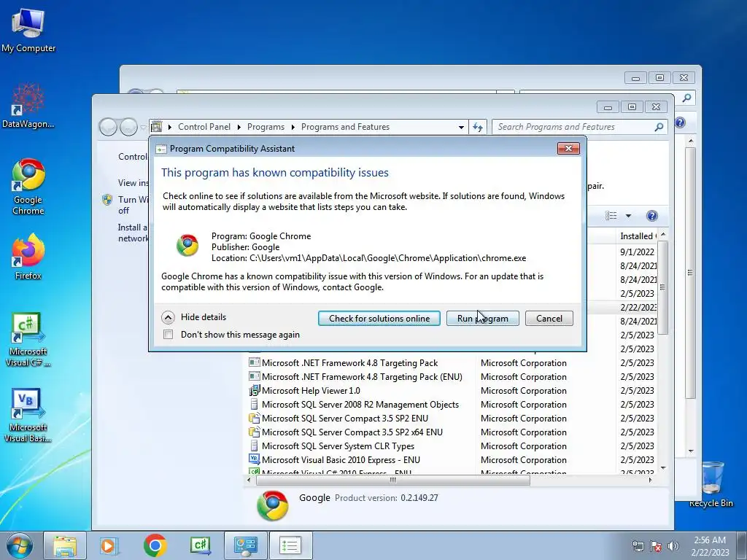
Task: Select Microsoft SQL Server System CLR Types
Action: point(338,446)
